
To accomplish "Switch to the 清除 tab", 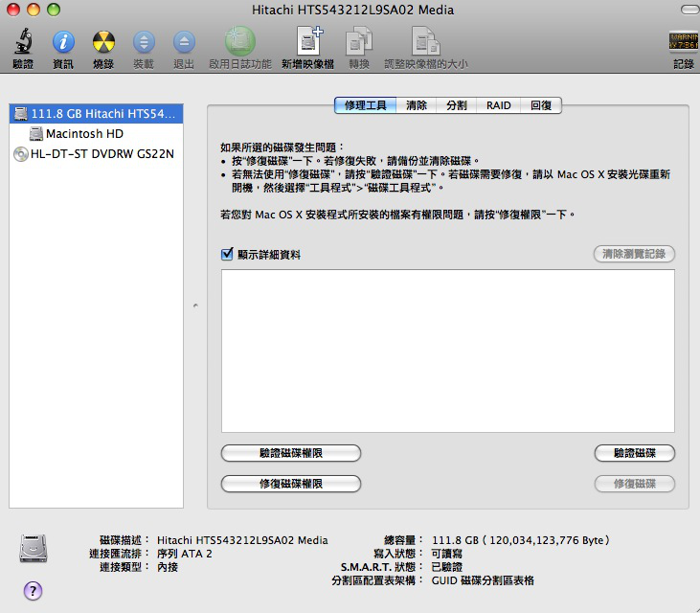I will click(417, 105).
